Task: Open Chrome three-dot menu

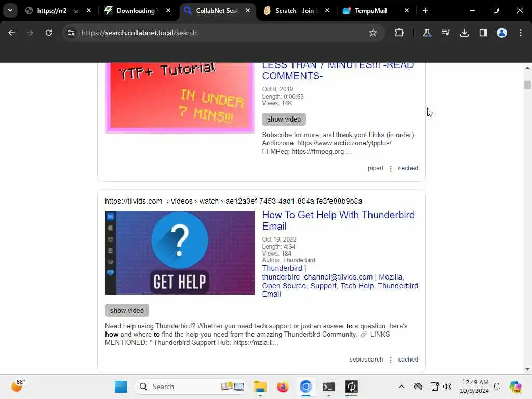Action: point(521,33)
